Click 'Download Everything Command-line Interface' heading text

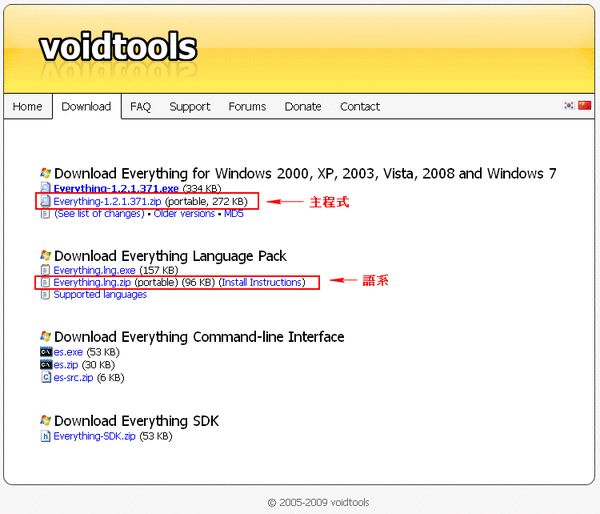[199, 337]
